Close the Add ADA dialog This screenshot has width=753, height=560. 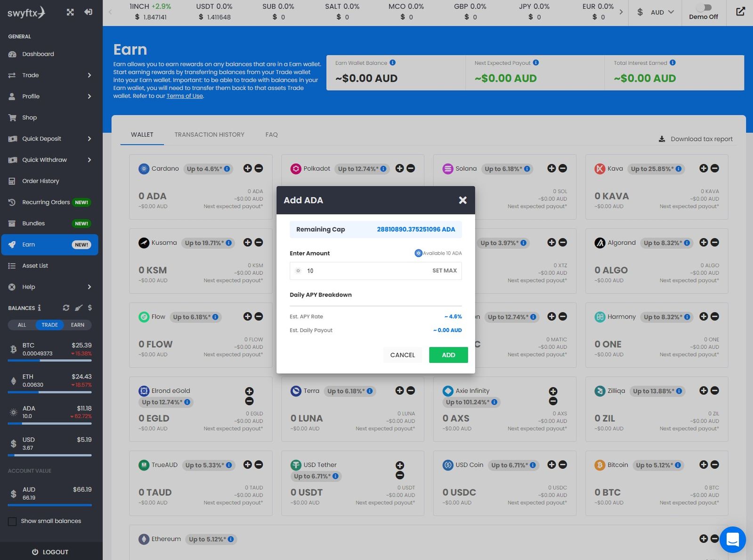point(463,200)
